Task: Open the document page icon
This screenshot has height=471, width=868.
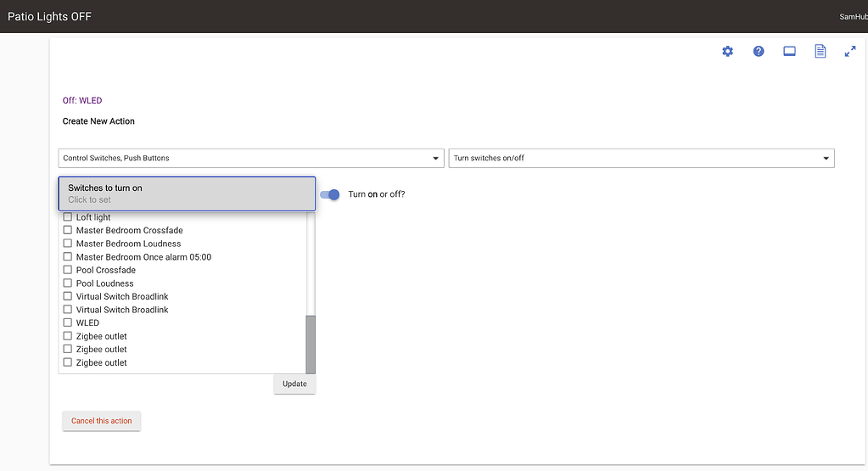Action: (820, 52)
